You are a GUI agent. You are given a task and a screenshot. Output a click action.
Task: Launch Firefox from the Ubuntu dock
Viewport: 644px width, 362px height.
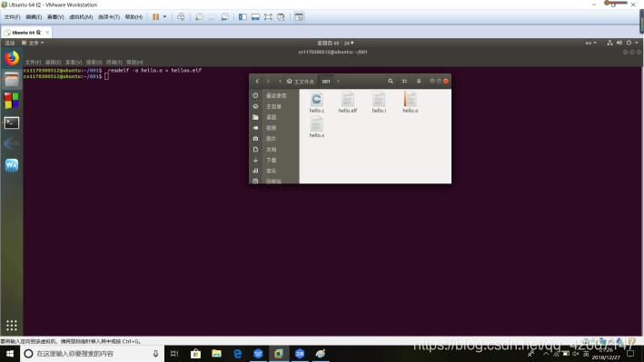[x=12, y=58]
